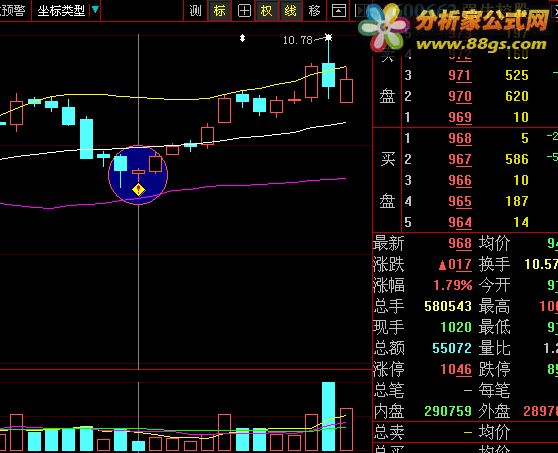The height and width of the screenshot is (453, 558).
Task: Click the 总额 value 55072
Action: (x=452, y=348)
